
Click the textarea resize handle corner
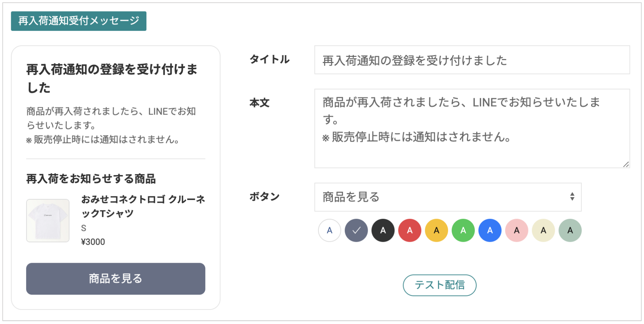coord(626,164)
